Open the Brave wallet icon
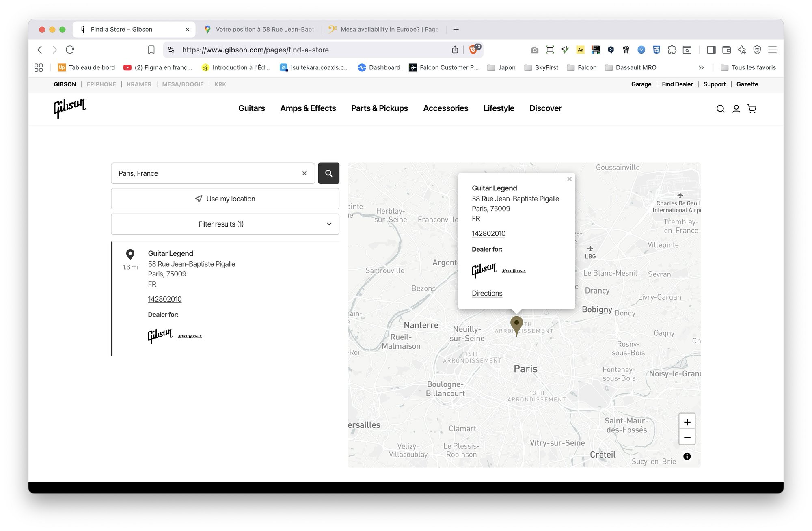Viewport: 812px width, 531px height. [x=727, y=50]
